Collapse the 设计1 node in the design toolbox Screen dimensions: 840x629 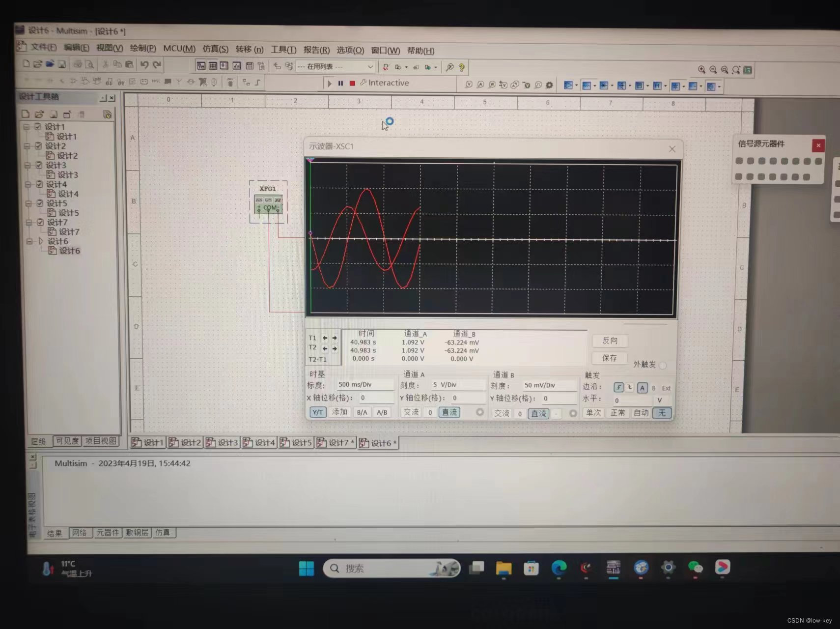click(28, 126)
